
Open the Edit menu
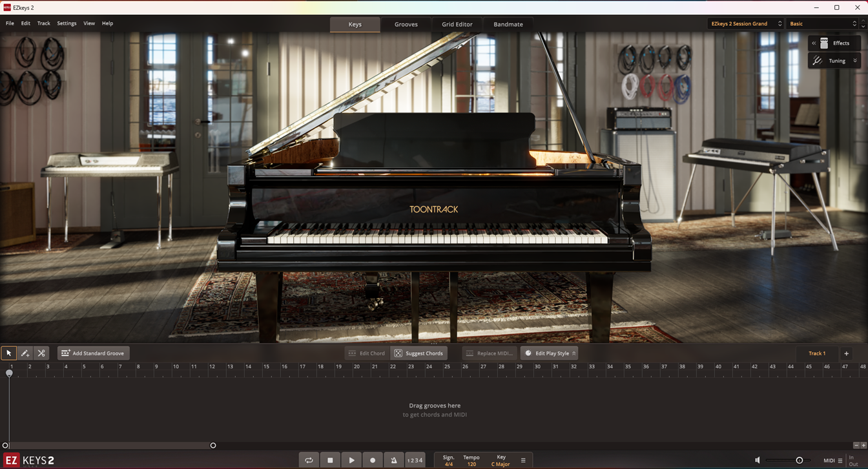(x=26, y=23)
